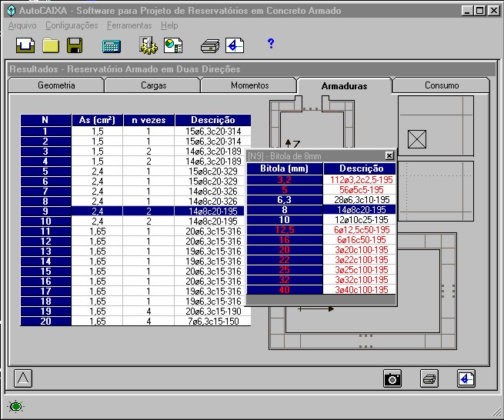This screenshot has height=420, width=504.
Task: Open the calculator keyboard toolbar icon
Action: pos(112,46)
